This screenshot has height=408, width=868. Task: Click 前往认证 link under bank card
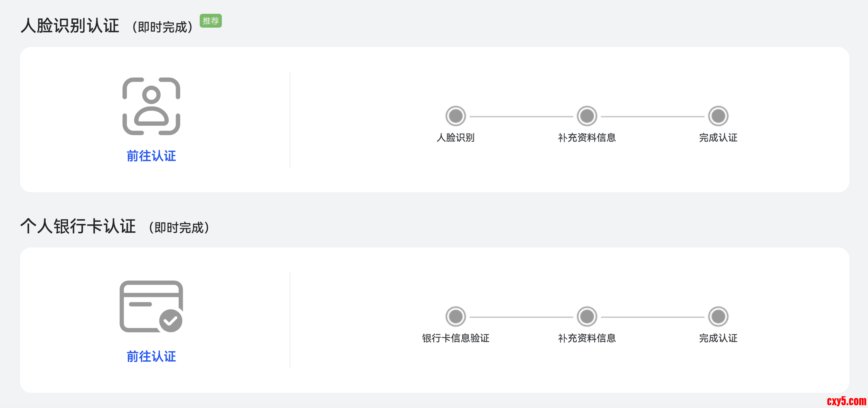pos(151,357)
